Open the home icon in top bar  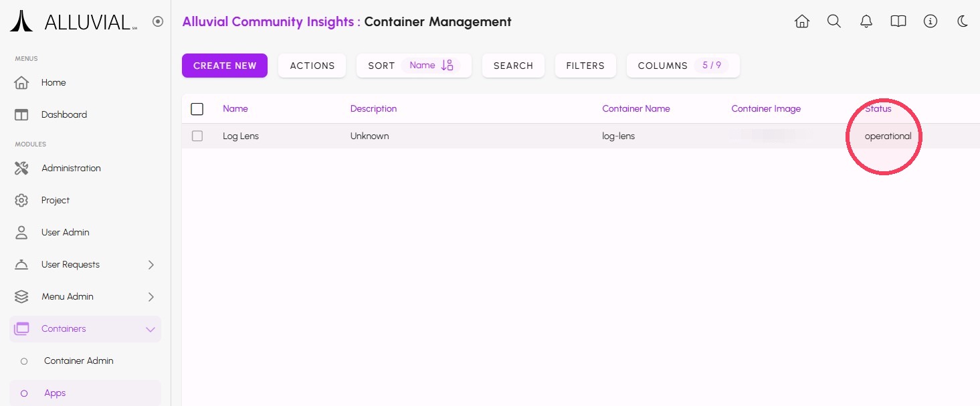tap(802, 21)
